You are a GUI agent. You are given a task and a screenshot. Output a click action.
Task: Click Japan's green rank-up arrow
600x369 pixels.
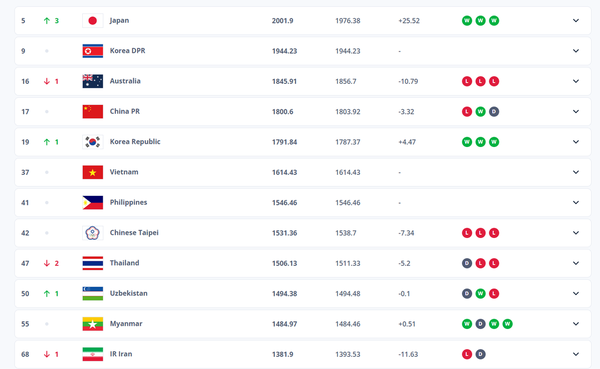coord(47,21)
